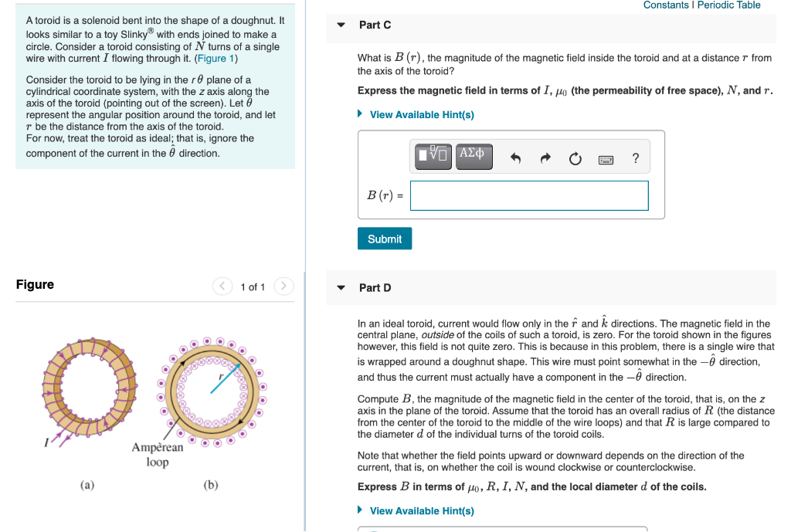This screenshot has height=532, width=791.
Task: Click View Available Hints under Part D
Action: pos(421,510)
